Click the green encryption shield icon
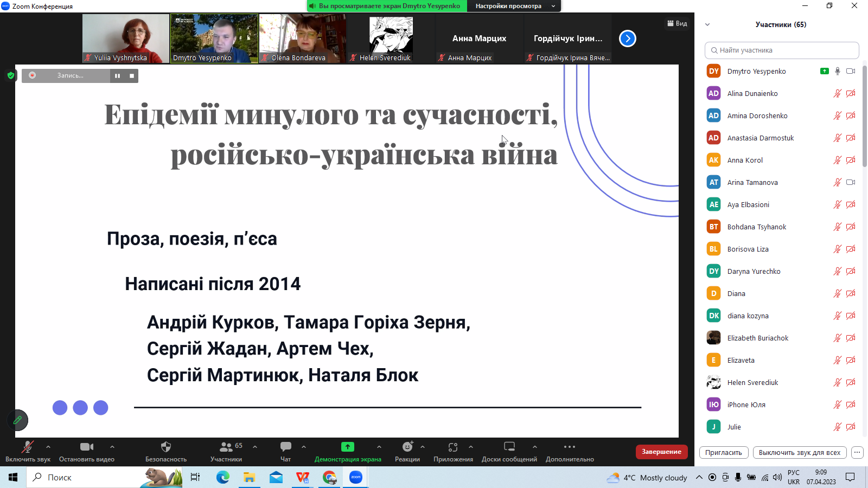Screen dimensions: 868x488 [x=11, y=75]
